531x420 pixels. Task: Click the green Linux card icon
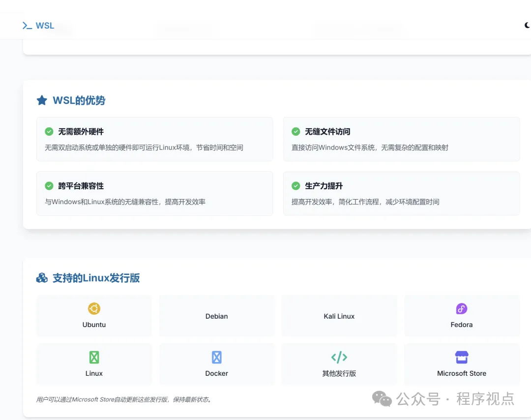(94, 357)
